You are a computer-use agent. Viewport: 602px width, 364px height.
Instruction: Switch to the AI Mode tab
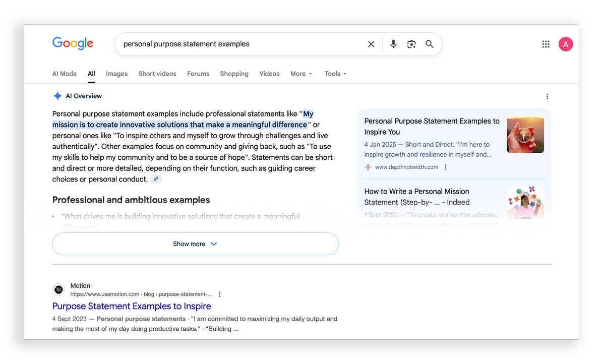tap(65, 74)
